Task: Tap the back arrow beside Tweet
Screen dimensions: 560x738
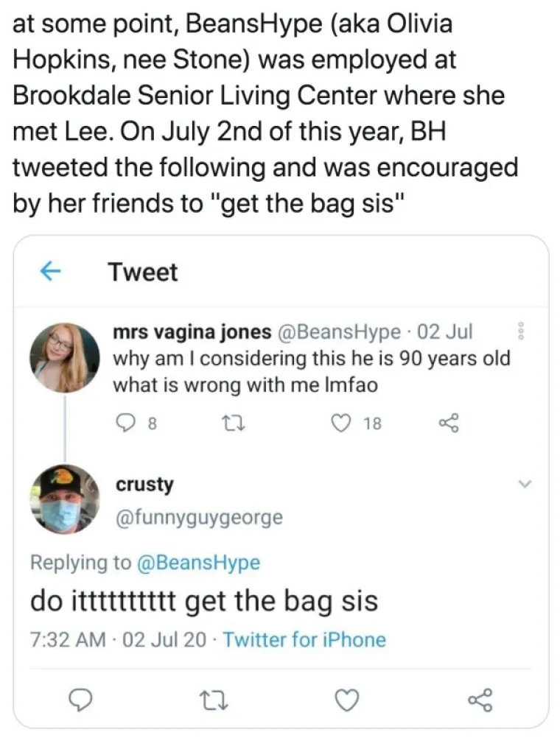Action: (x=49, y=272)
